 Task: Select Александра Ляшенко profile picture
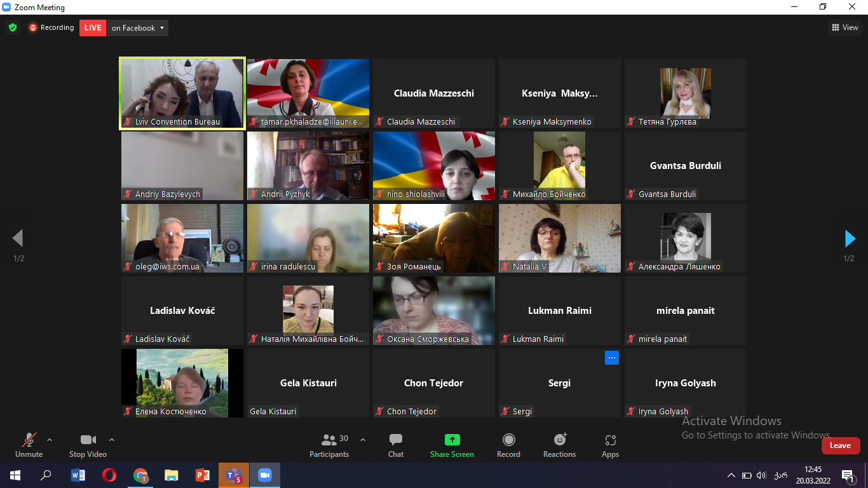point(686,237)
